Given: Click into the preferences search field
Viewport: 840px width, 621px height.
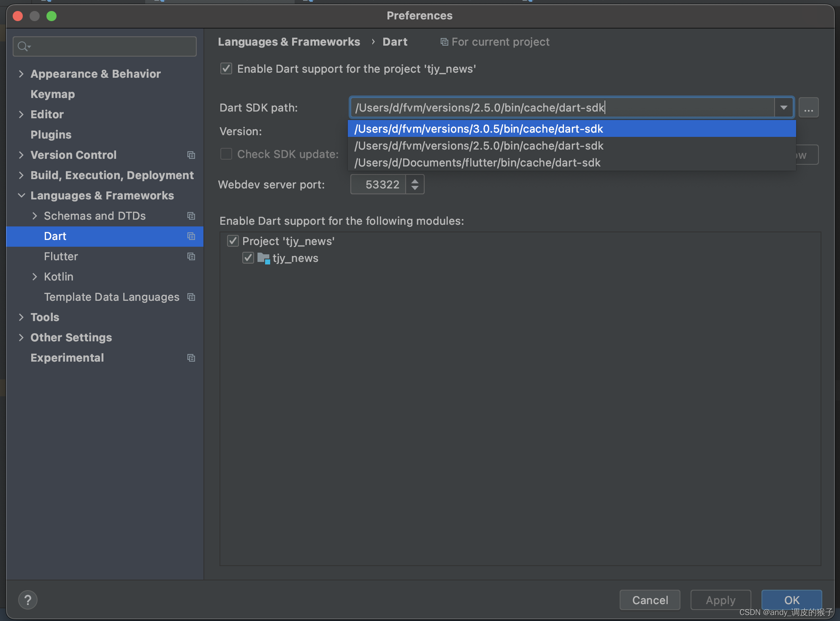Looking at the screenshot, I should click(105, 46).
